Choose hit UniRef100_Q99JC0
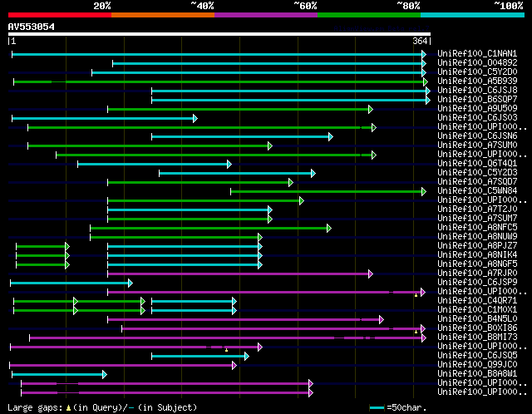 [x=477, y=365]
